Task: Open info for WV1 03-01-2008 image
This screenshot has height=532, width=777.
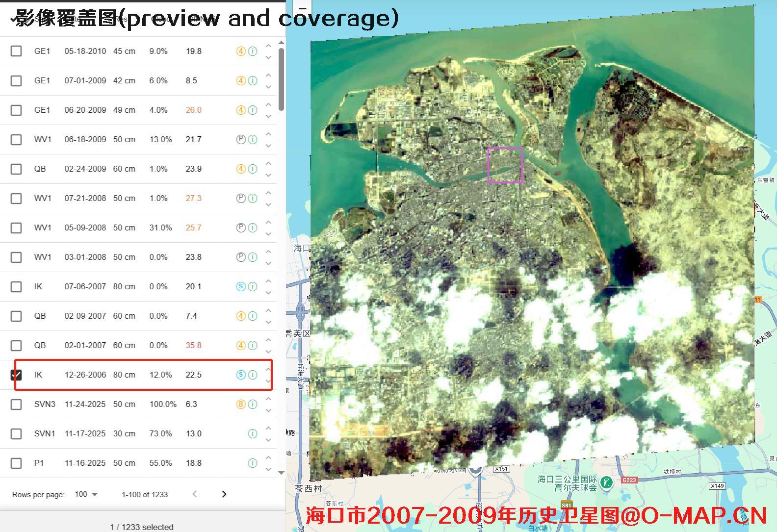Action: coord(253,257)
